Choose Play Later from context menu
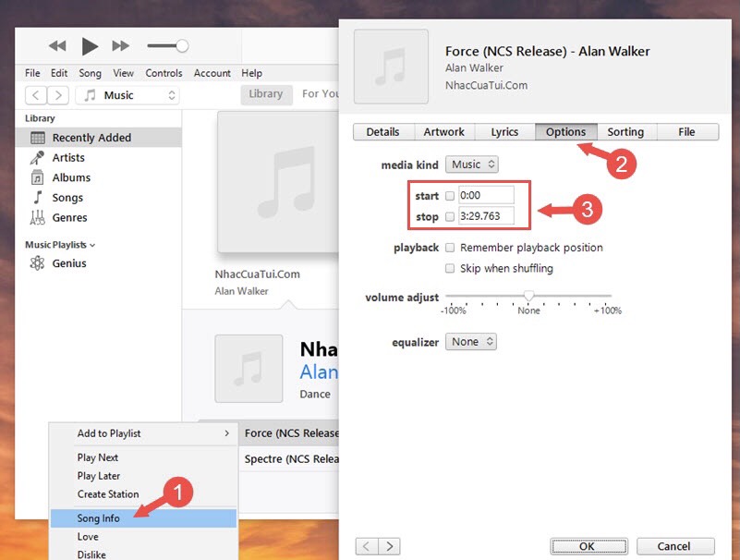Image resolution: width=740 pixels, height=560 pixels. click(143, 476)
